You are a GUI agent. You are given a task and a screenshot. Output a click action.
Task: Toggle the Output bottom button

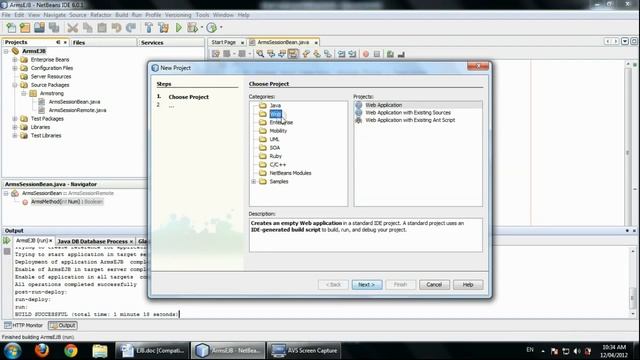pos(62,325)
